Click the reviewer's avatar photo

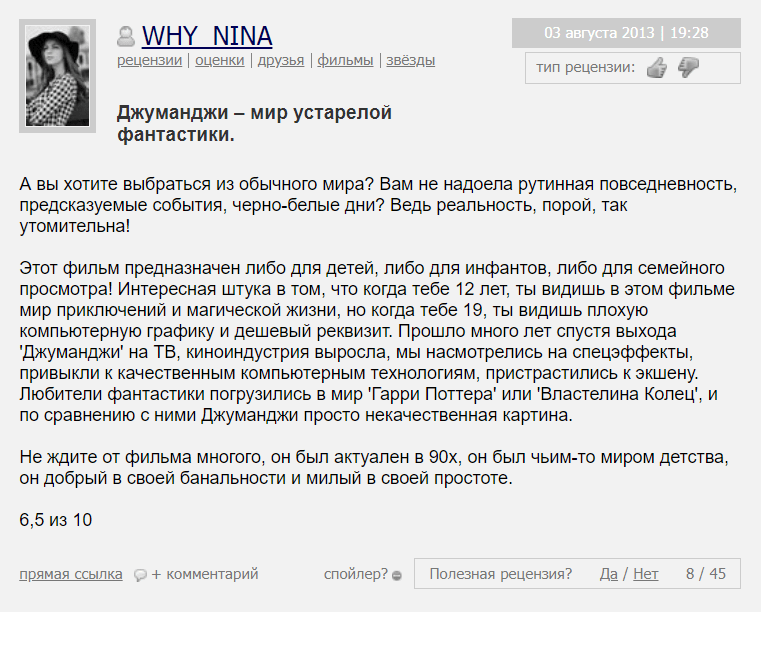pos(57,76)
